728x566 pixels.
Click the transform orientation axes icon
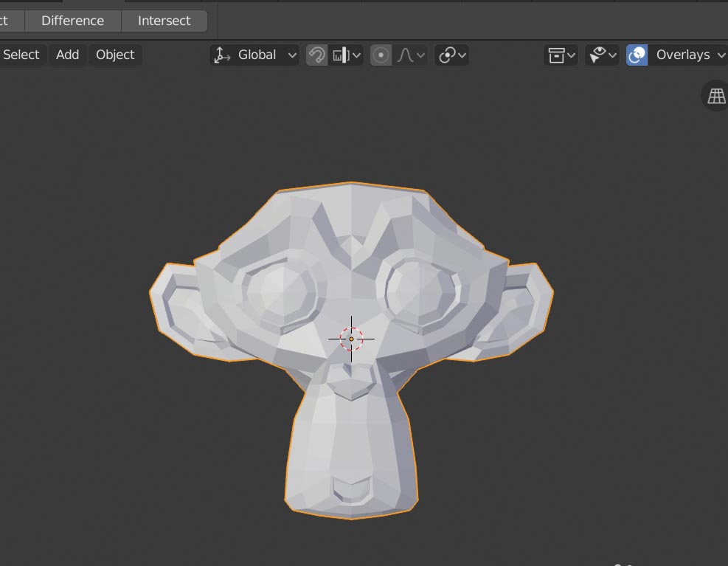tap(223, 54)
